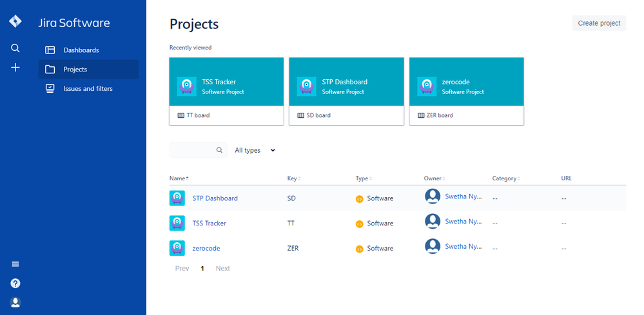The height and width of the screenshot is (315, 644).
Task: Click the URL column header
Action: (x=567, y=178)
